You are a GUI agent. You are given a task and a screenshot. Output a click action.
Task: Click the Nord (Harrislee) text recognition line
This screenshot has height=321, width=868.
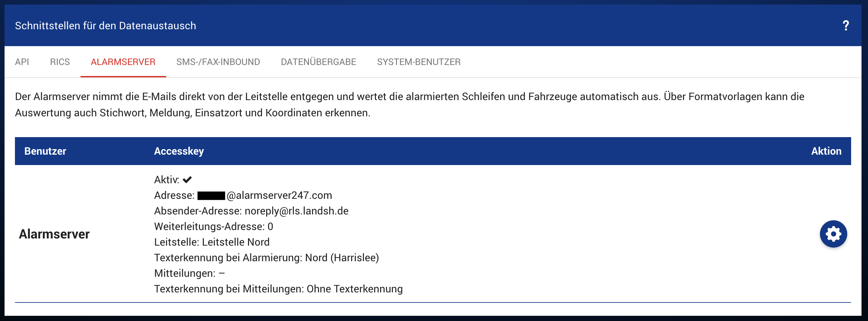click(342, 258)
